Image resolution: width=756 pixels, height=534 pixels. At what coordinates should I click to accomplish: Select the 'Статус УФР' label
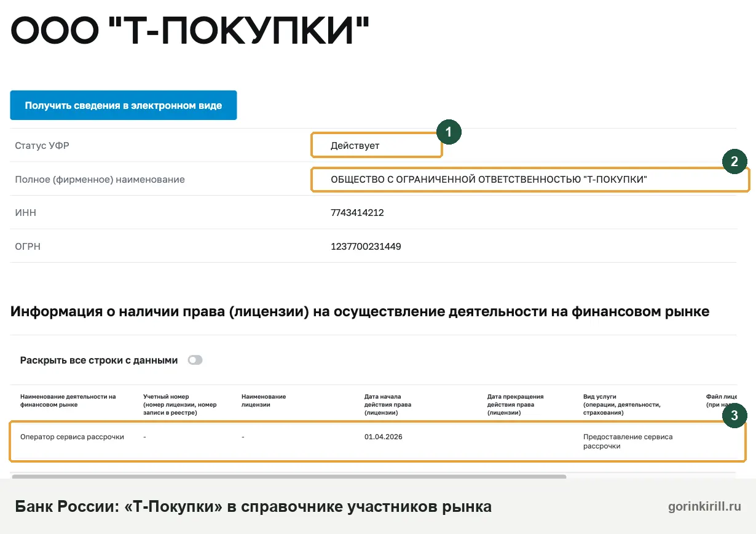41,146
